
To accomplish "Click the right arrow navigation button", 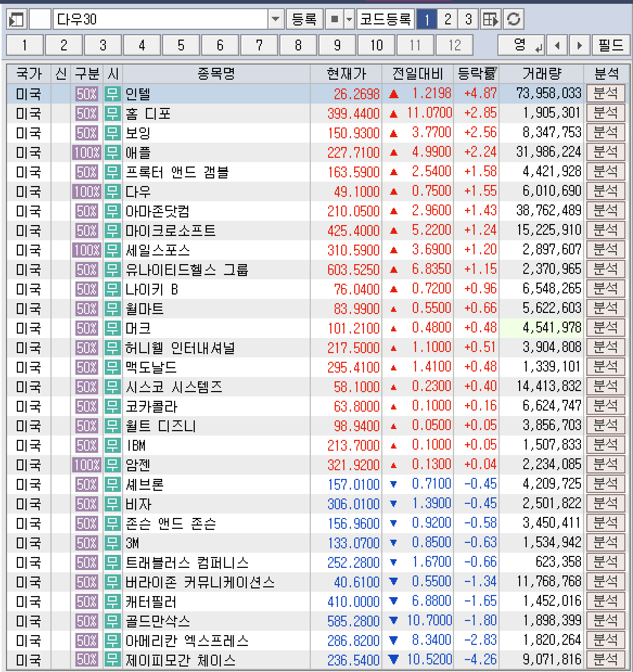I will (x=579, y=45).
